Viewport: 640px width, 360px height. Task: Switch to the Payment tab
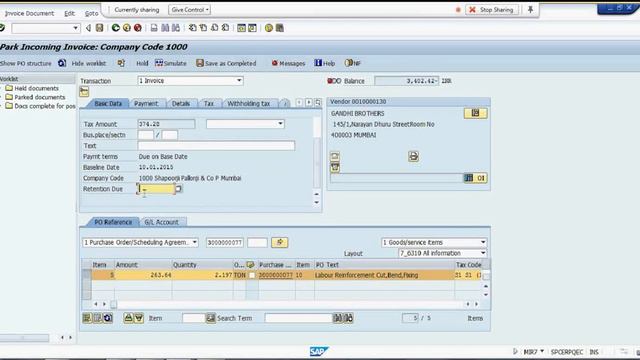coord(146,104)
